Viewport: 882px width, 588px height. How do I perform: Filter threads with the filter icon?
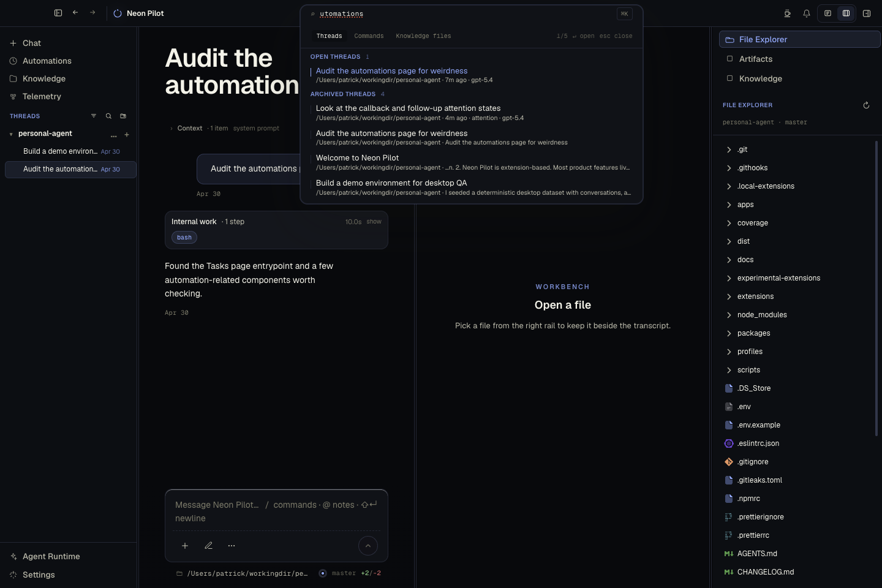[94, 116]
